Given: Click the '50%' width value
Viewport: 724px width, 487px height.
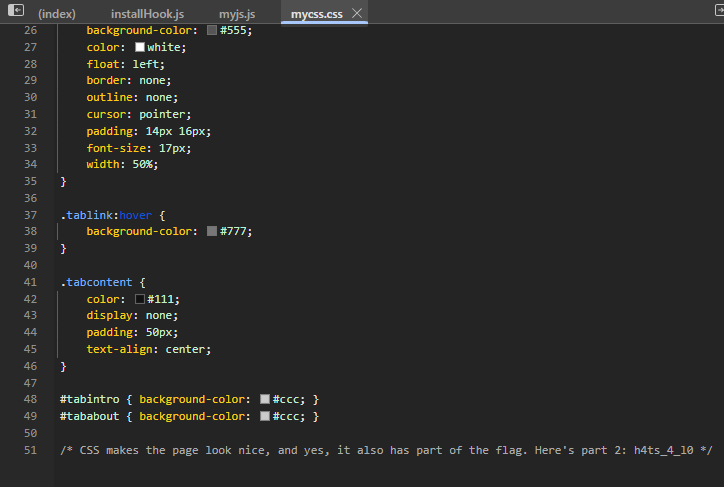Looking at the screenshot, I should click(x=143, y=164).
